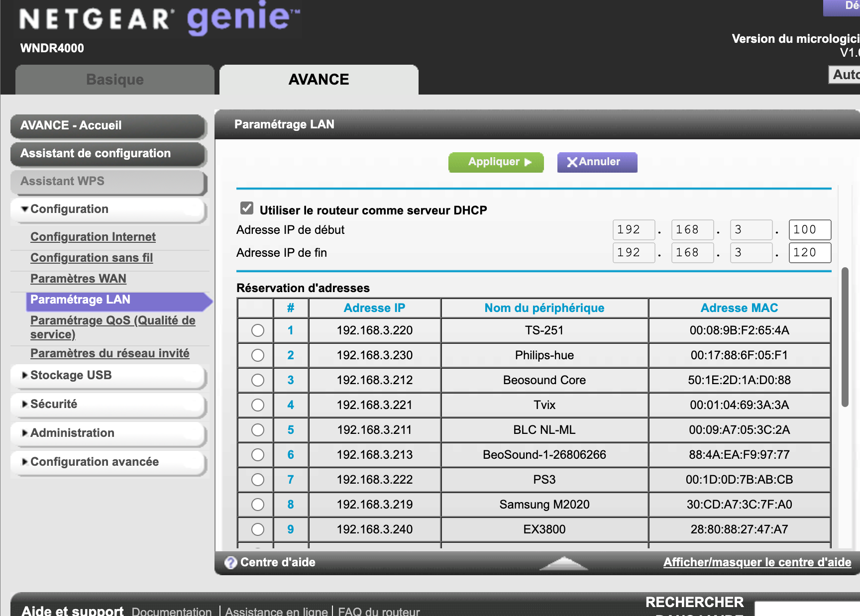Open Assistant de configuration

[x=108, y=154]
